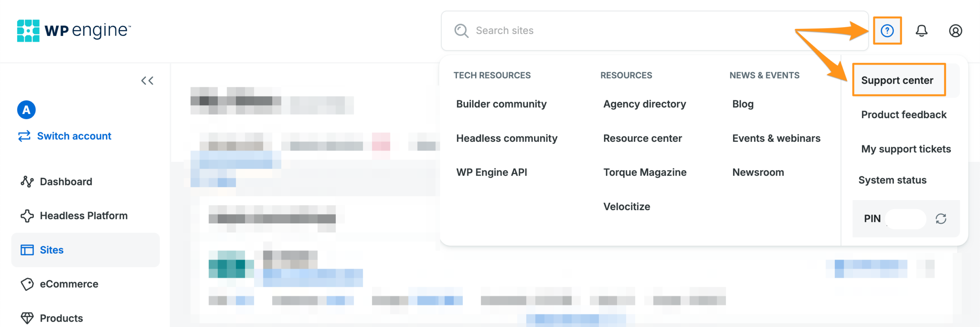Open WP Engine API link

492,172
